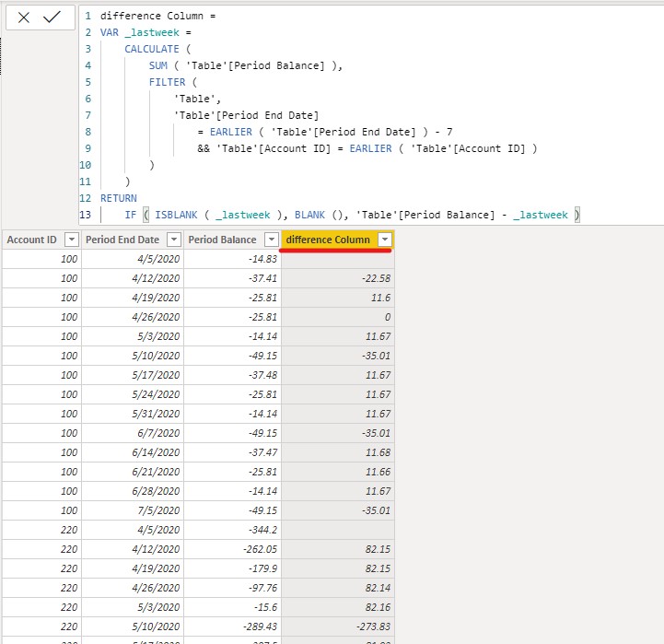Screen dimensions: 664x644
Task: Click the 7/5/2020 date cell
Action: tap(133, 510)
